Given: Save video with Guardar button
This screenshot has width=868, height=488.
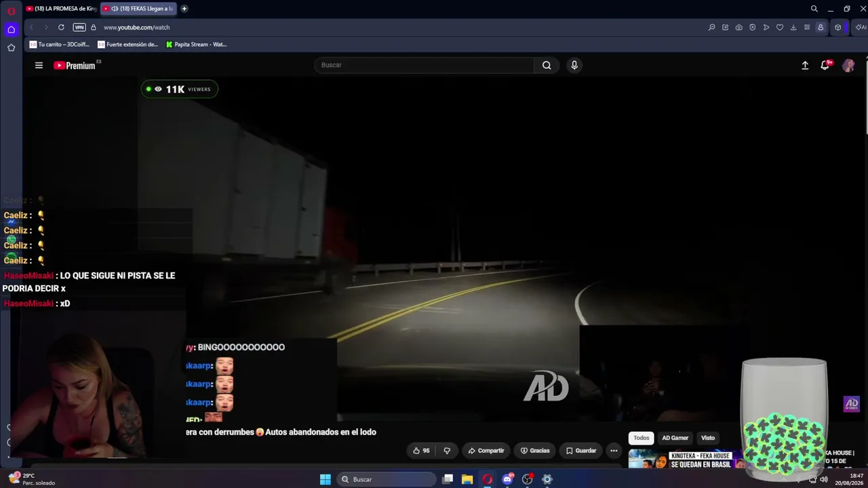Looking at the screenshot, I should coord(581,451).
